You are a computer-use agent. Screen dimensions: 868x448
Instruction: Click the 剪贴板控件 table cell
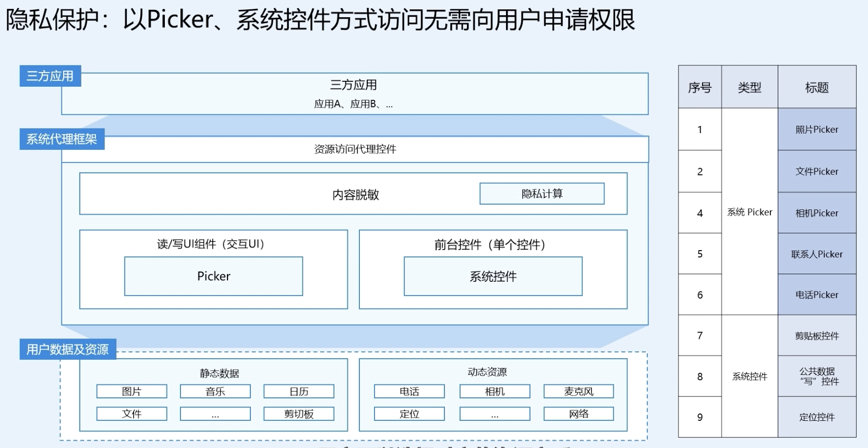click(x=817, y=336)
